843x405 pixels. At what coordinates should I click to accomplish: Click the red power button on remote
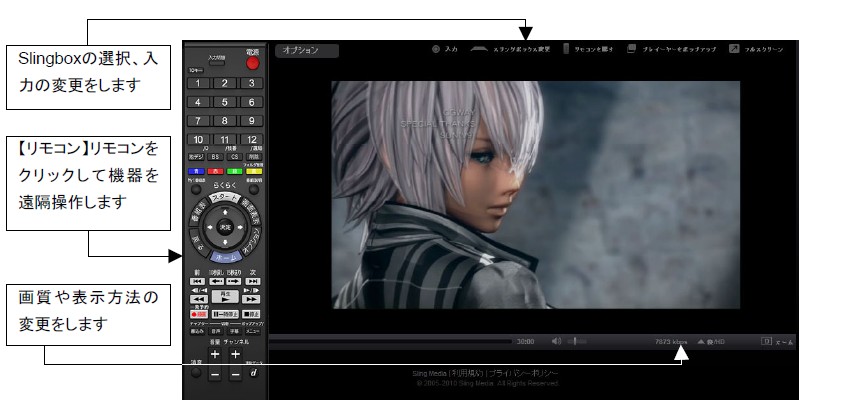point(253,63)
